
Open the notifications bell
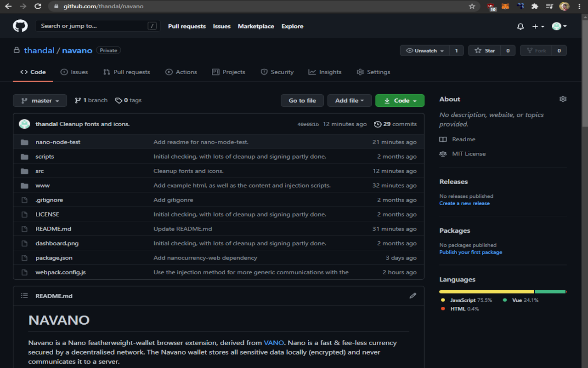[520, 27]
